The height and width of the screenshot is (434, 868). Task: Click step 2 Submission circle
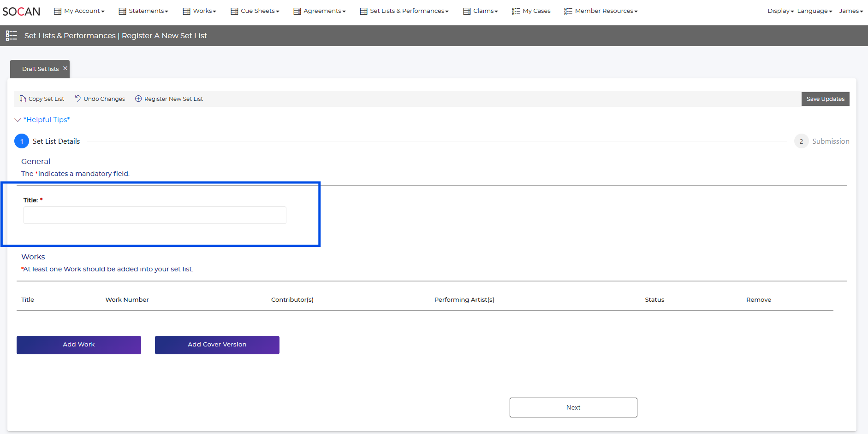tap(801, 141)
